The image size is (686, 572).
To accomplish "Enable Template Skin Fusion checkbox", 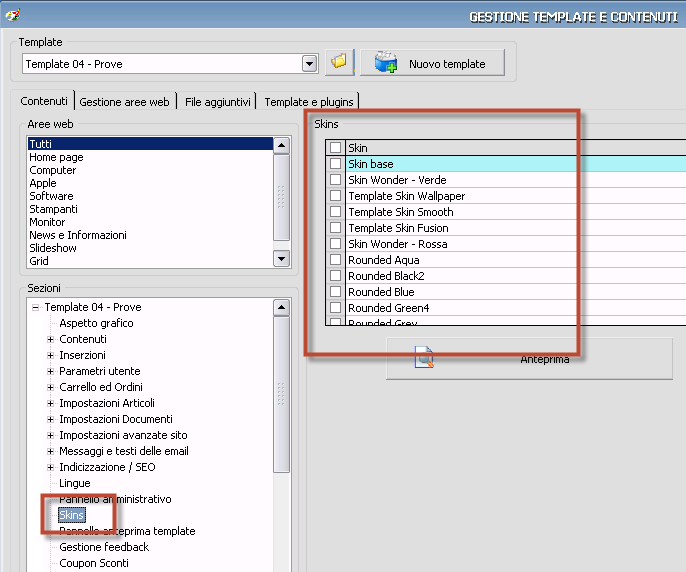I will point(336,228).
